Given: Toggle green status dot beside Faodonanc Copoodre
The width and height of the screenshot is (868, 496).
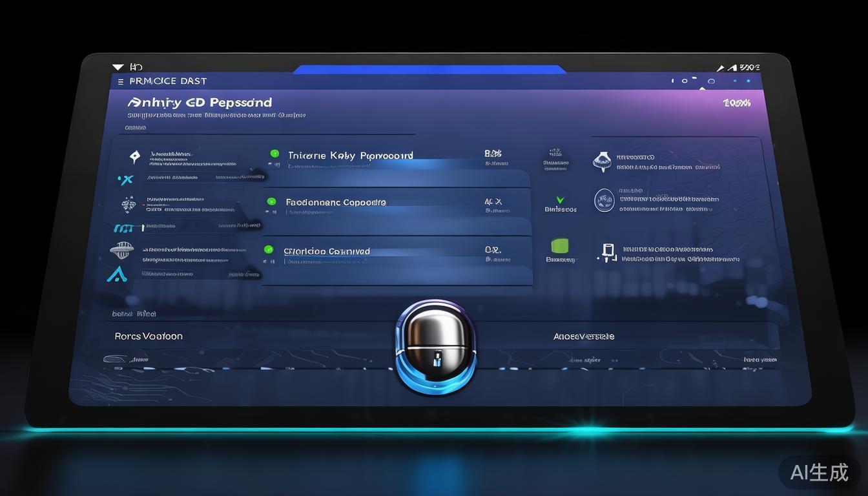Looking at the screenshot, I should pyautogui.click(x=271, y=201).
